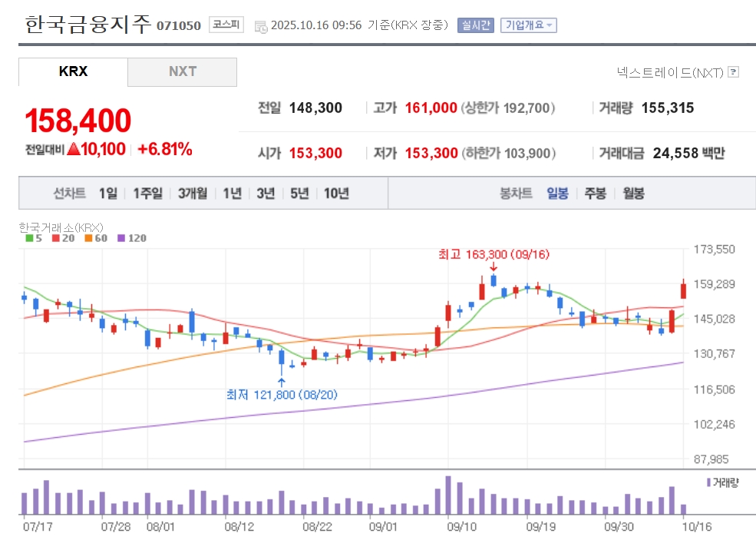Click the tallest volume bar near 09/10
Image resolution: width=756 pixels, height=550 pixels.
pos(448,495)
